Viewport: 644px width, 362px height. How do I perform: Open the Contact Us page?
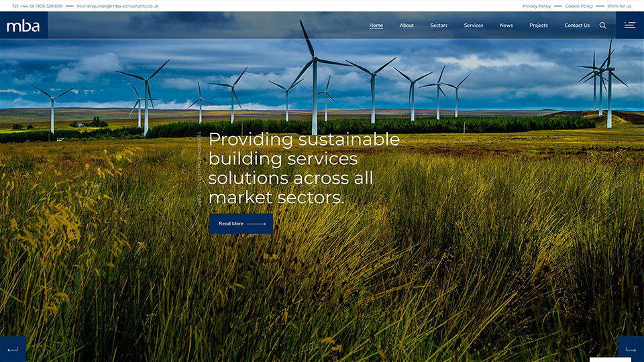pos(577,25)
